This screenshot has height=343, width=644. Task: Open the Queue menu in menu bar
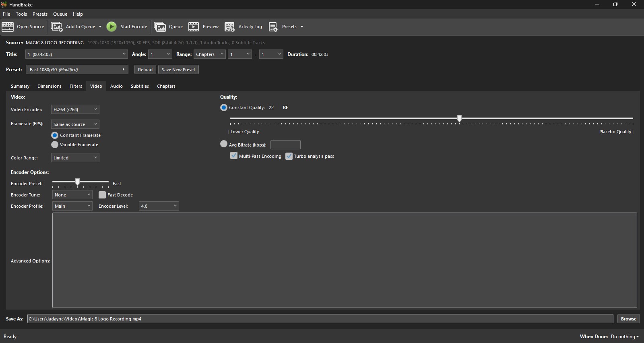coord(60,14)
